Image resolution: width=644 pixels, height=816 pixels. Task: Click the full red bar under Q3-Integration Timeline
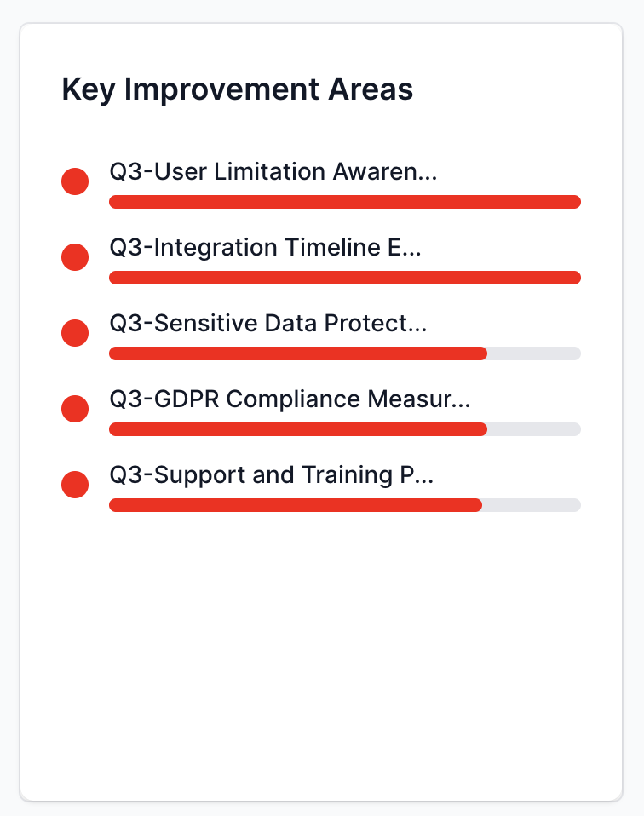pos(344,278)
